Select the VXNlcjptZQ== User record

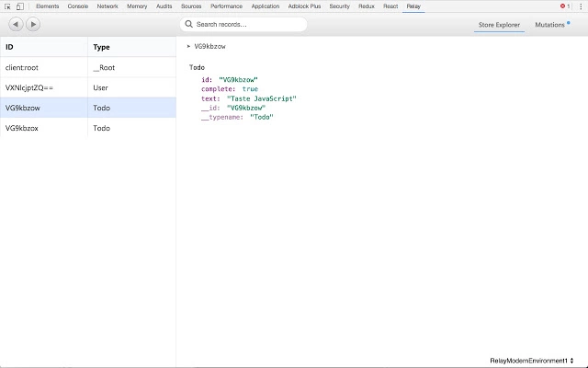pos(88,88)
